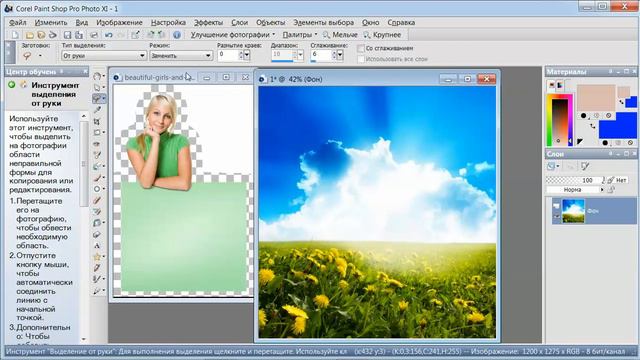Select the Dropper eyedropper tool
Image resolution: width=640 pixels, height=360 pixels.
tap(97, 110)
